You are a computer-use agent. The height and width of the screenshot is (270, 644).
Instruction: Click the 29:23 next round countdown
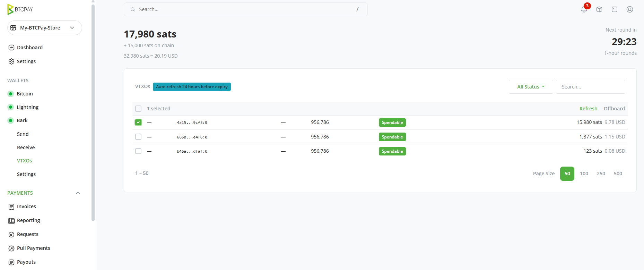624,42
